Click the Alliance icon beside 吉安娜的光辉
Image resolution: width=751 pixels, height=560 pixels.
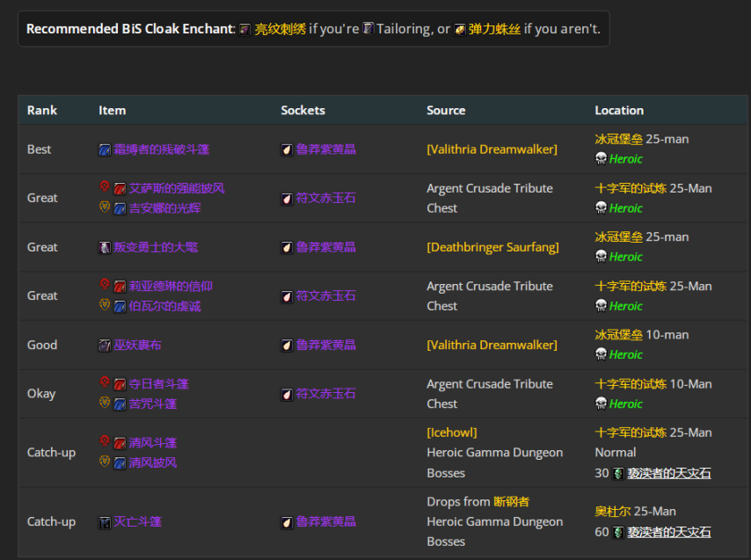pyautogui.click(x=105, y=207)
